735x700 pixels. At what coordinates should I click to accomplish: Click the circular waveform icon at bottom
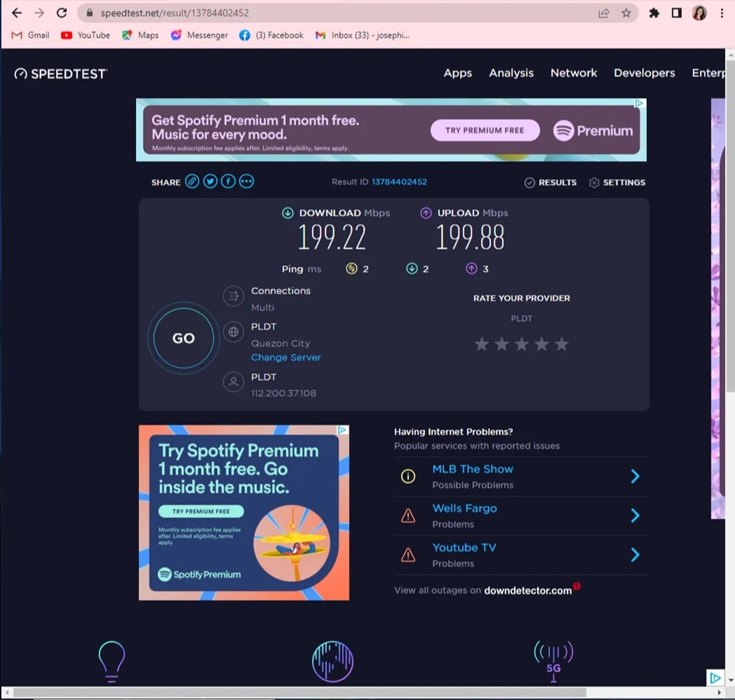(x=332, y=661)
